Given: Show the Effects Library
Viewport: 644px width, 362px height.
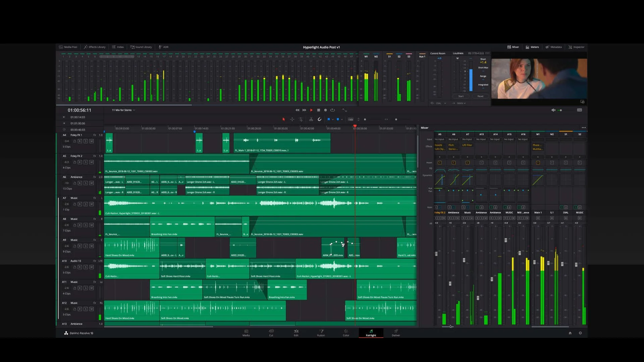Looking at the screenshot, I should click(x=95, y=47).
